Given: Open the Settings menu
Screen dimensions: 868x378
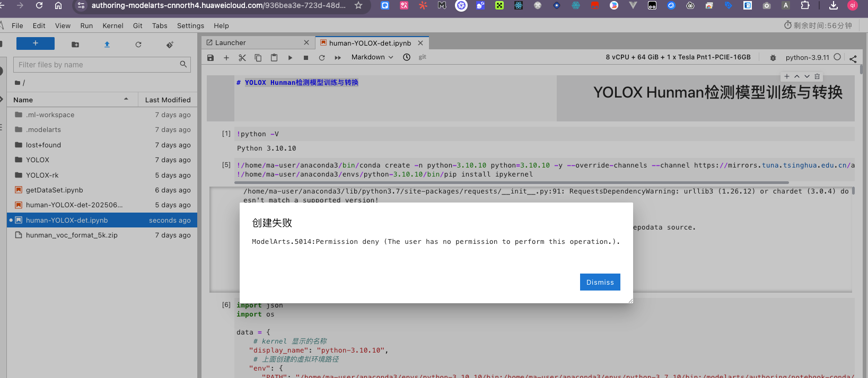Looking at the screenshot, I should (x=190, y=25).
